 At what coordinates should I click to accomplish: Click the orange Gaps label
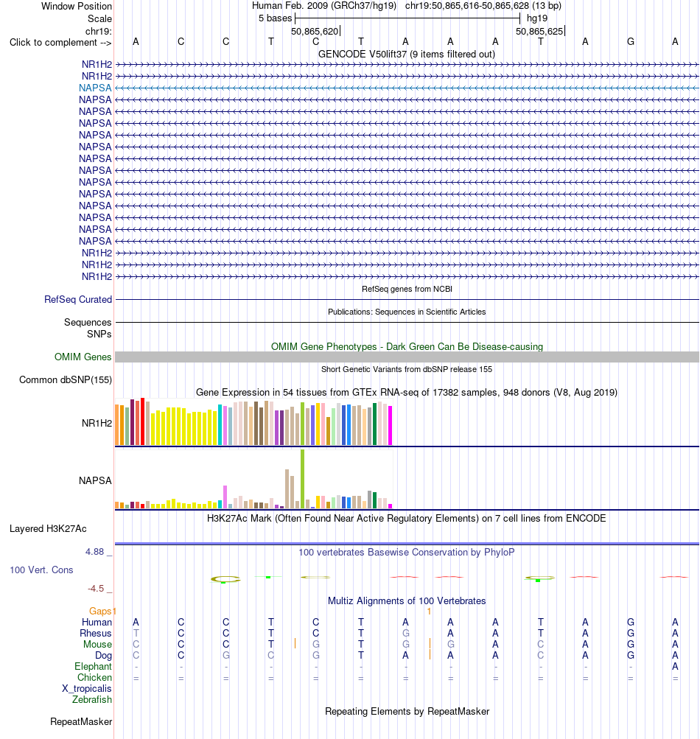[100, 612]
